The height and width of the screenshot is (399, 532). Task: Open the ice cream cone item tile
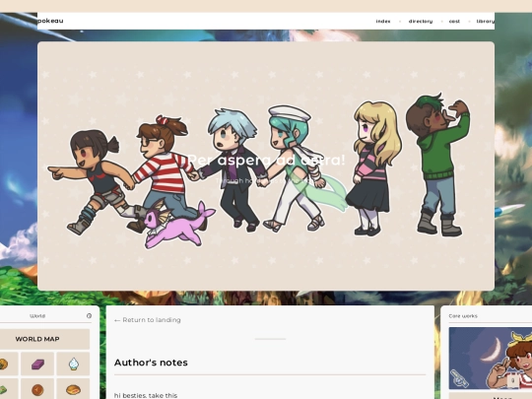click(73, 364)
